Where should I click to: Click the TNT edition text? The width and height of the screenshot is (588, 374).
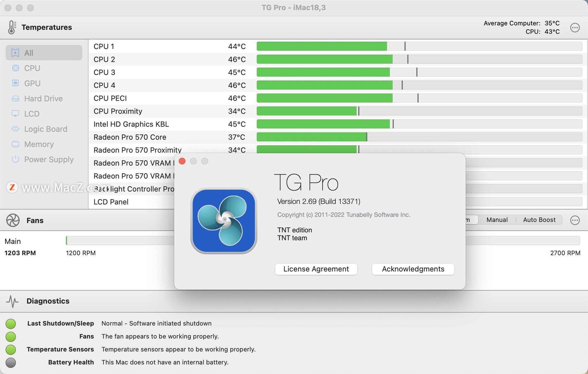[295, 230]
